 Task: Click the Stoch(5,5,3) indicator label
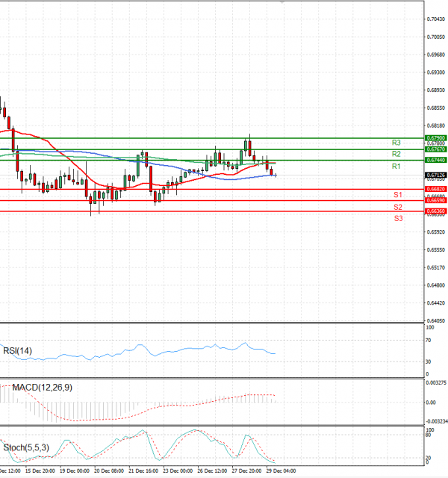[x=26, y=447]
